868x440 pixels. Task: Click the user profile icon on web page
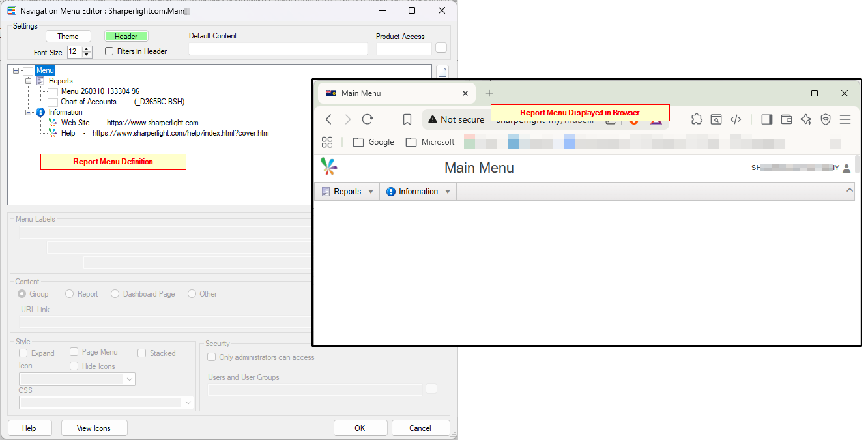pyautogui.click(x=846, y=168)
